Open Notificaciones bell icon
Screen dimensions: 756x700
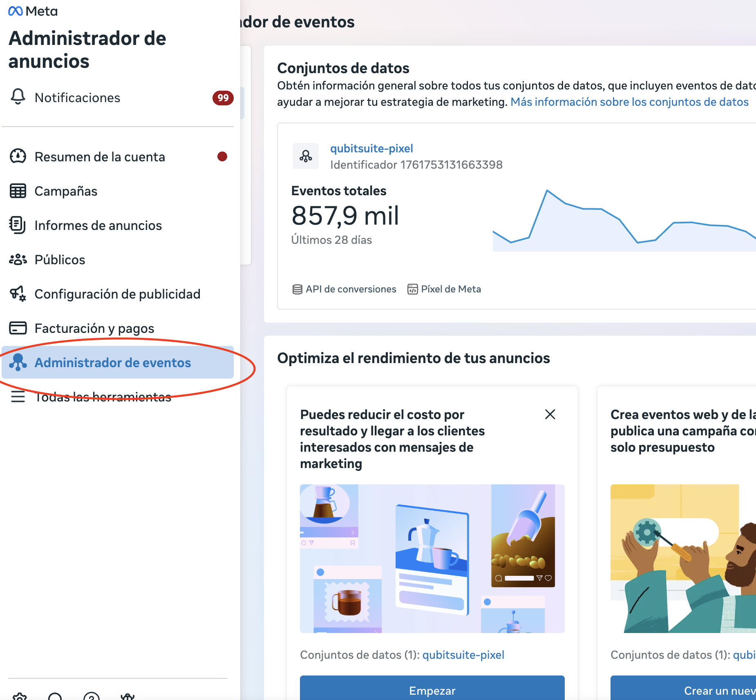click(18, 97)
